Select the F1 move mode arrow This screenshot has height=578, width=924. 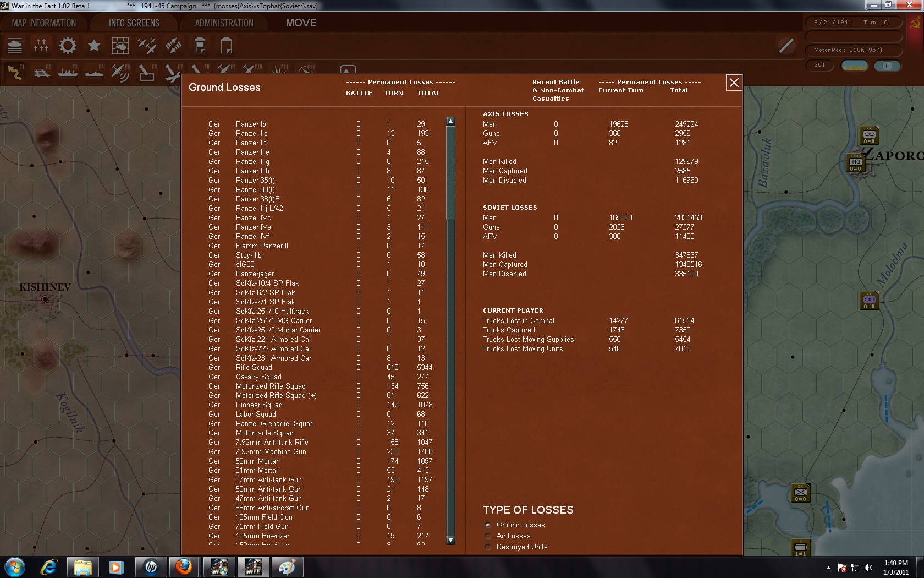(x=15, y=72)
